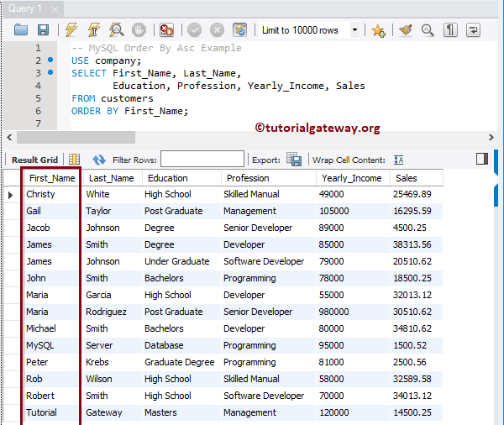The width and height of the screenshot is (504, 425).
Task: Toggle the auto-commit mode icon
Action: 240,30
